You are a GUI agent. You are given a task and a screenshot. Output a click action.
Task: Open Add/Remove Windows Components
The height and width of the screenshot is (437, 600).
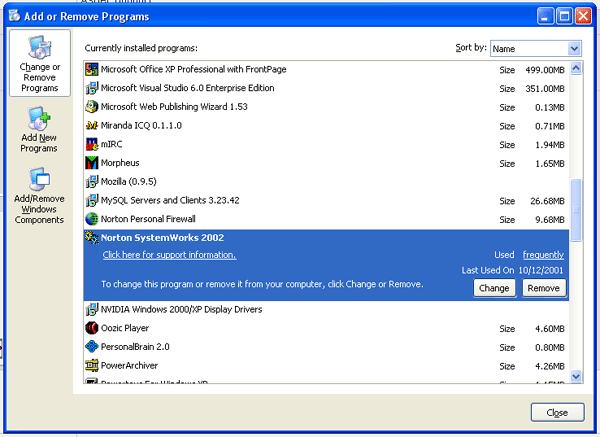(x=39, y=196)
